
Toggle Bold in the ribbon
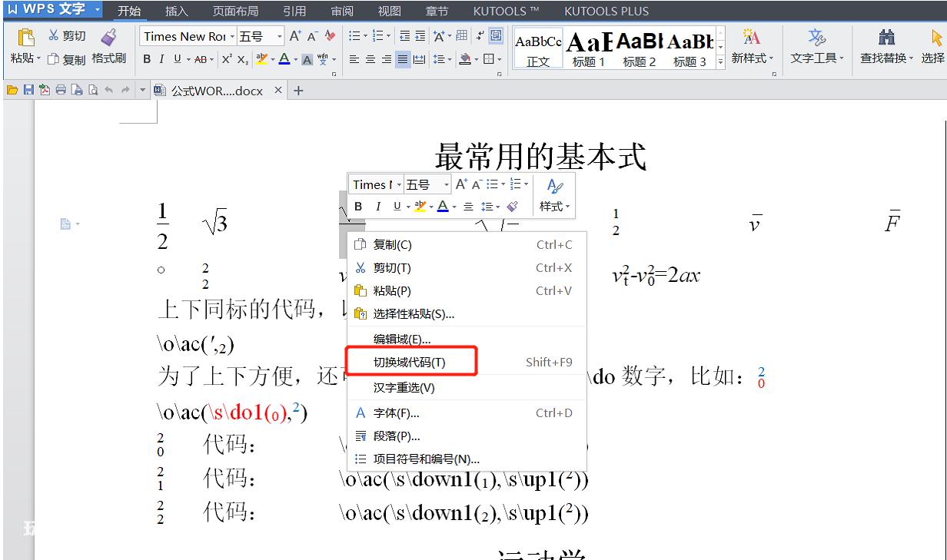[148, 59]
